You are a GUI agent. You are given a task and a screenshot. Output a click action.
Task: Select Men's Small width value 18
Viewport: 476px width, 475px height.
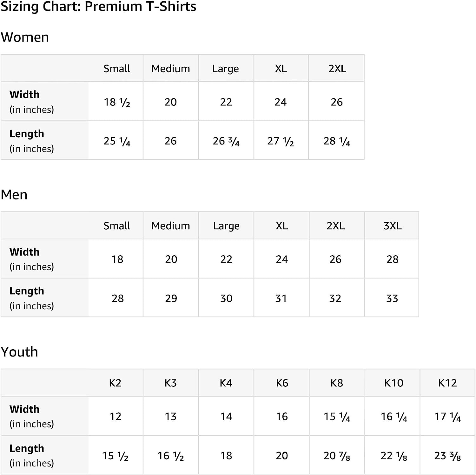pyautogui.click(x=117, y=259)
